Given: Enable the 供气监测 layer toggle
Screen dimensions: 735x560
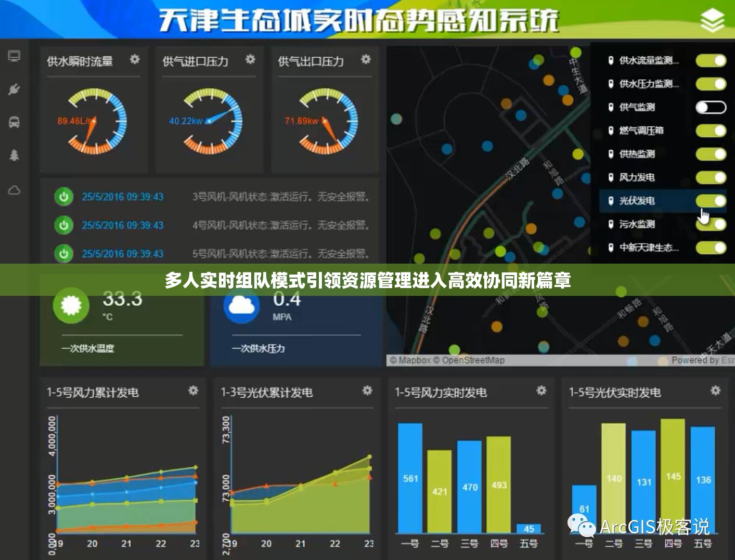Looking at the screenshot, I should coord(711,107).
